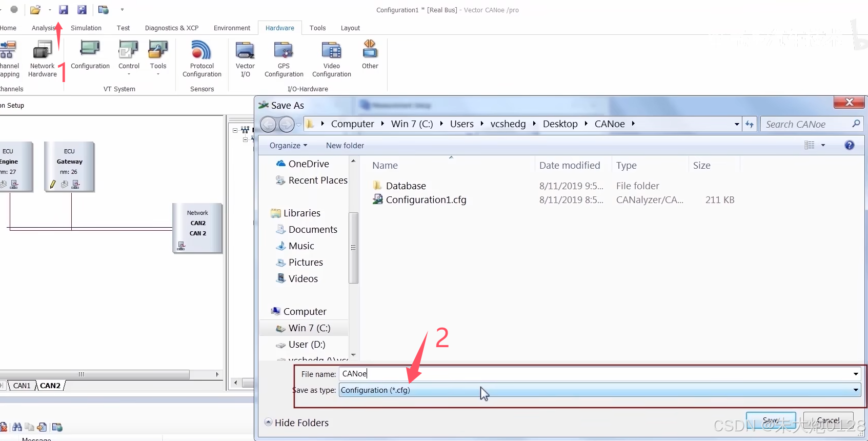Click the Open folder icon in quick access toolbar
Viewport: 868px width, 441px height.
[35, 10]
